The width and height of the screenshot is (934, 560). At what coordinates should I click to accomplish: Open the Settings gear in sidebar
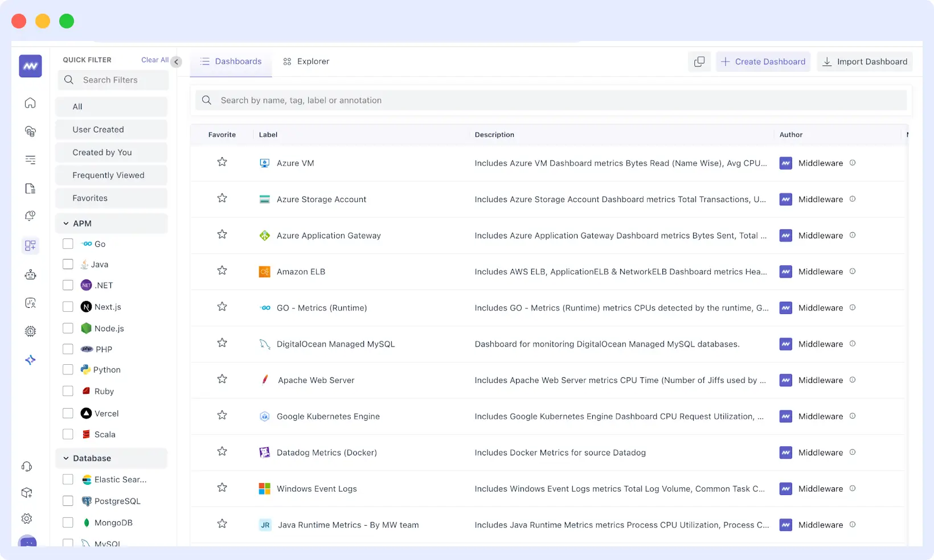click(x=27, y=518)
